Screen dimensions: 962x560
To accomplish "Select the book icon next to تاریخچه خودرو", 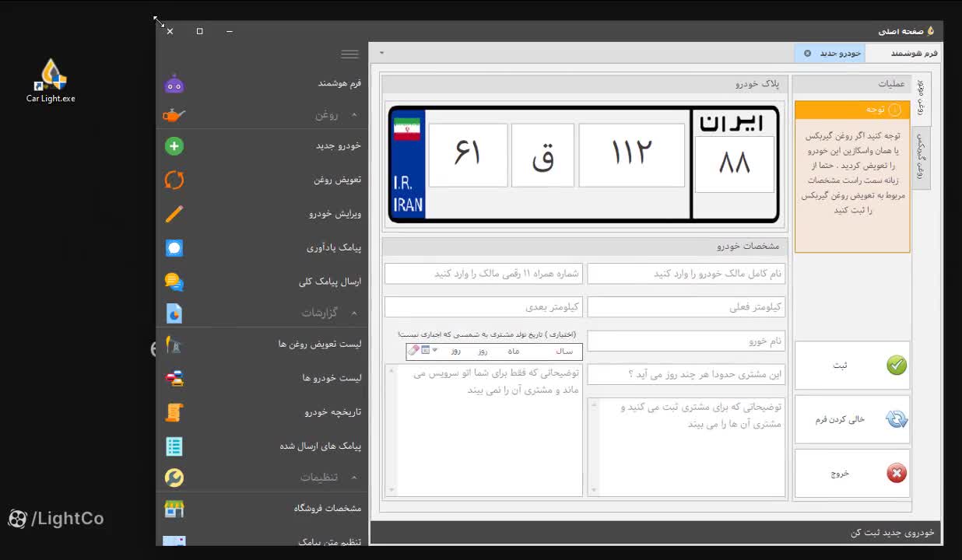I will (x=173, y=411).
